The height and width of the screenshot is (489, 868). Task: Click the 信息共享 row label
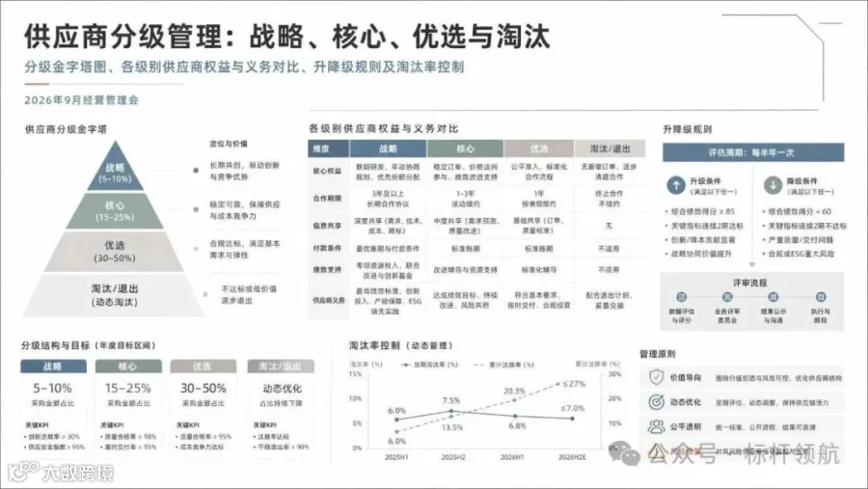pos(327,226)
